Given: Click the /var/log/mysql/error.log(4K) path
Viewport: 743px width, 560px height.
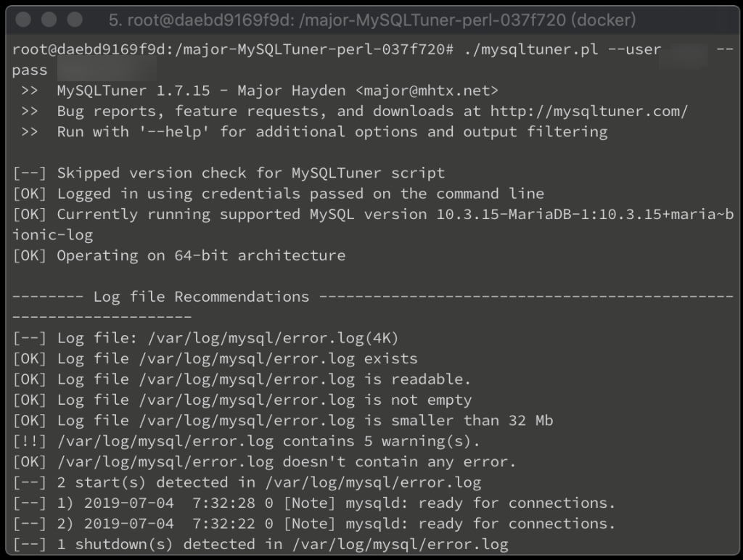Looking at the screenshot, I should (x=274, y=338).
